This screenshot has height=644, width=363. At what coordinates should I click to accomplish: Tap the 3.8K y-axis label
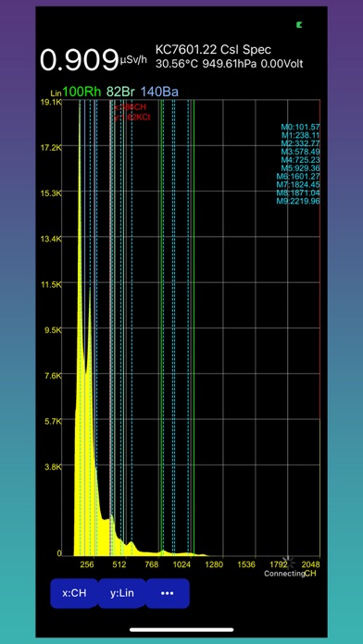point(53,466)
